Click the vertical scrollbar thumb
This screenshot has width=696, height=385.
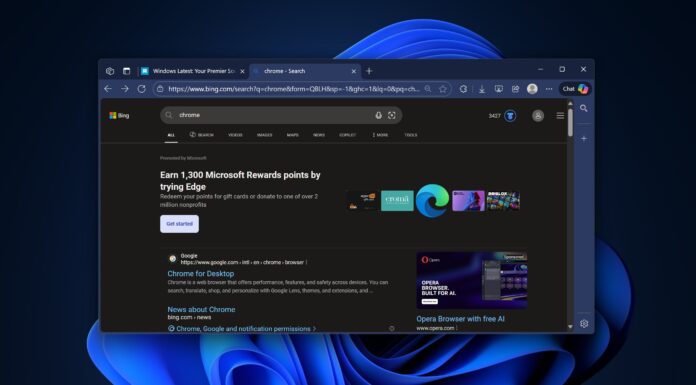click(570, 122)
